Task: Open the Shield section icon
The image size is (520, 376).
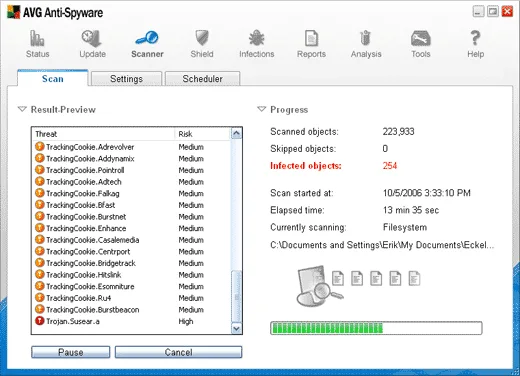Action: click(x=202, y=38)
